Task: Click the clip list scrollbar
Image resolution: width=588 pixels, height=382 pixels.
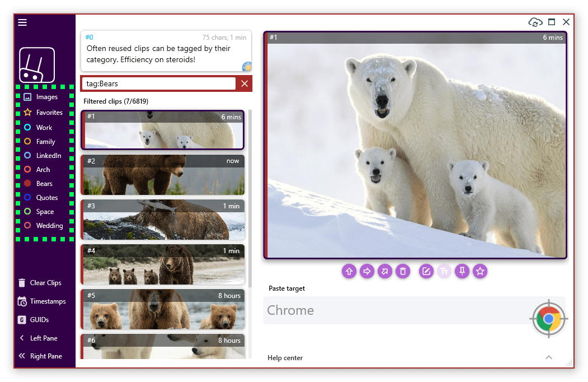Action: click(x=250, y=199)
